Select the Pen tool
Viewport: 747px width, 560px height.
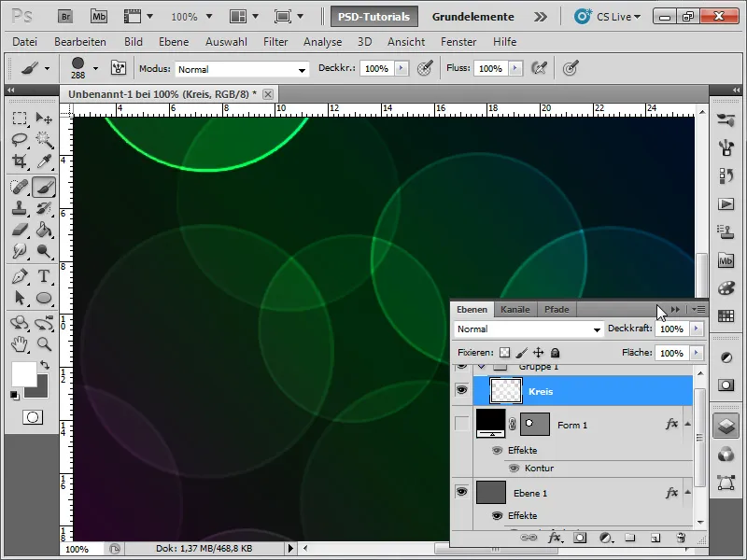click(x=20, y=276)
